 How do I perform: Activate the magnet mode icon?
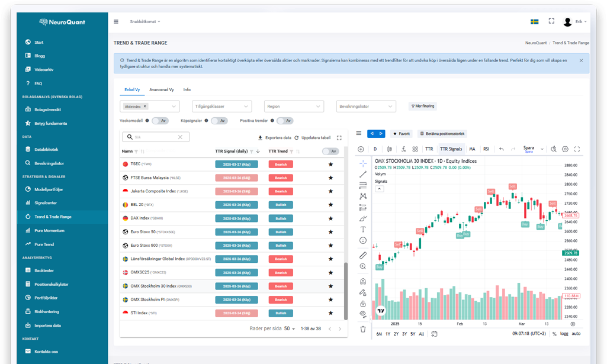[363, 281]
